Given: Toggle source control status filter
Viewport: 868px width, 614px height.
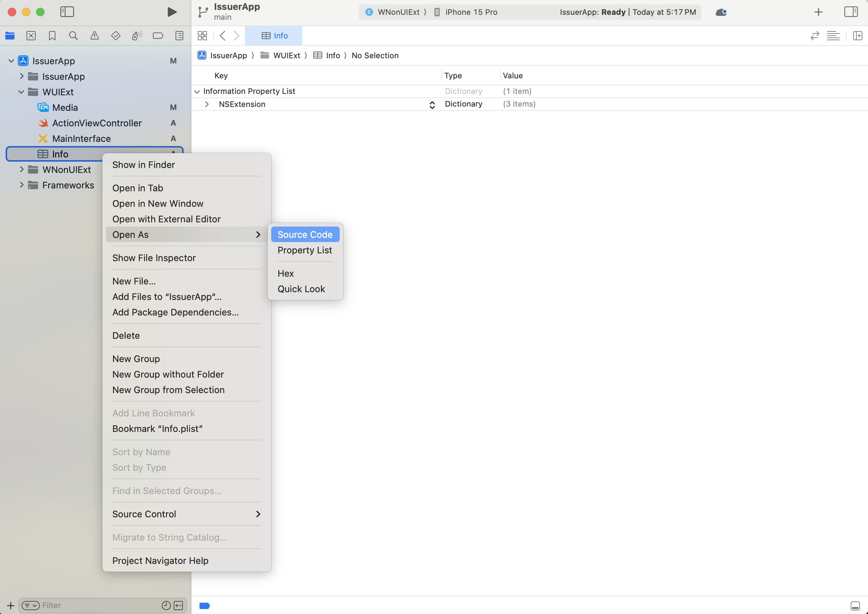Looking at the screenshot, I should [x=178, y=605].
